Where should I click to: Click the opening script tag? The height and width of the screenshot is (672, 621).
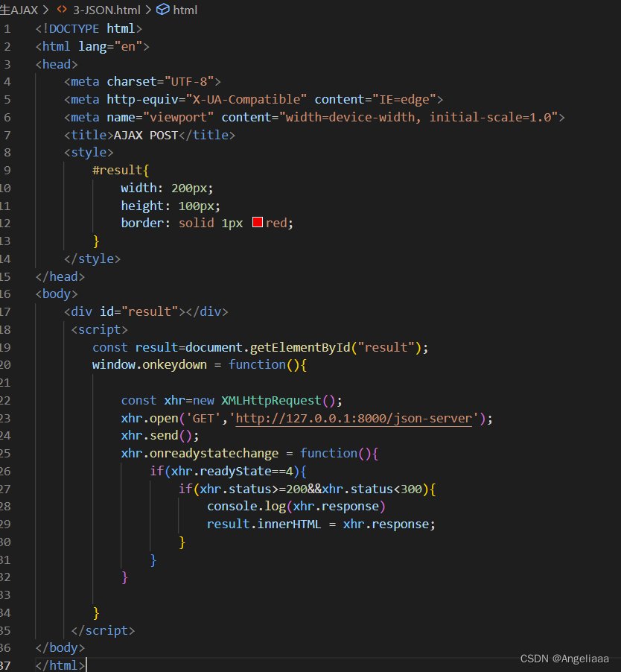tap(99, 329)
